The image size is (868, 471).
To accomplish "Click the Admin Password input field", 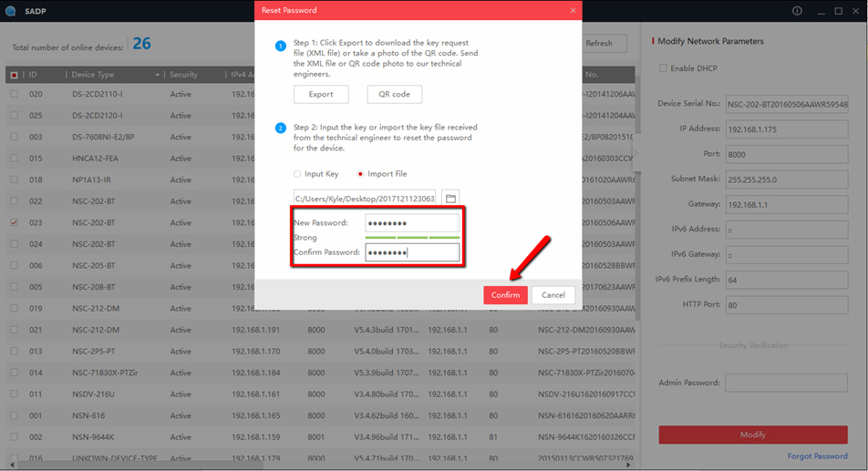I will (x=786, y=383).
